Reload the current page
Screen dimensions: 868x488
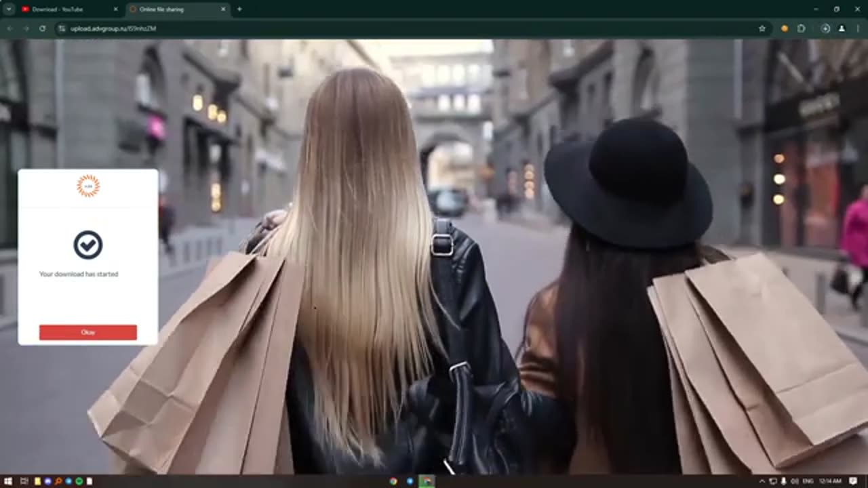[42, 28]
